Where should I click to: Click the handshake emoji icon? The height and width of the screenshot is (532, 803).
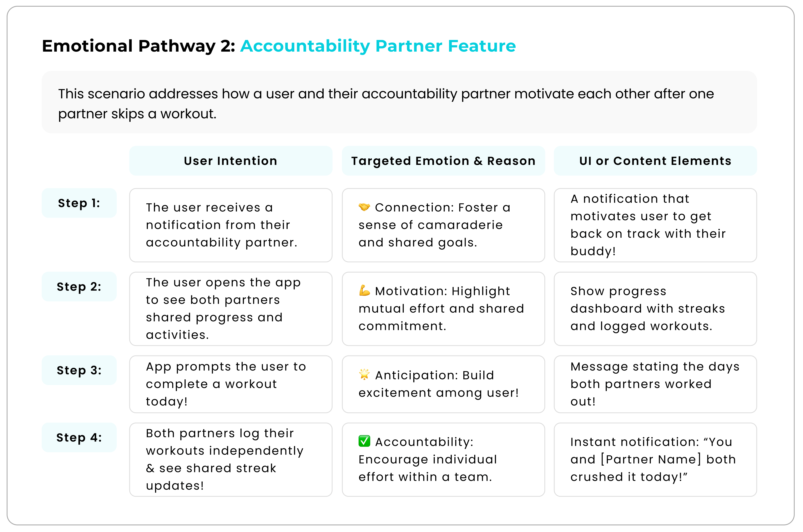point(364,207)
